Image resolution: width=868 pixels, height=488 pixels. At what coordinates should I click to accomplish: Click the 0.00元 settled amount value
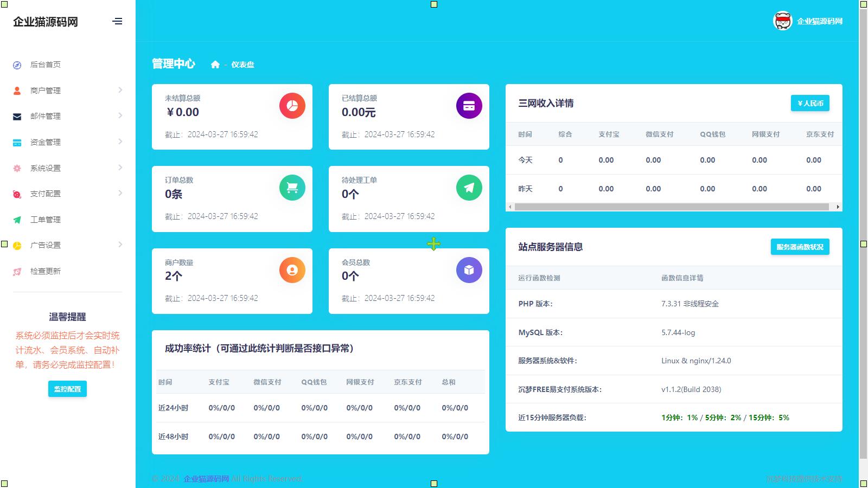(x=359, y=112)
